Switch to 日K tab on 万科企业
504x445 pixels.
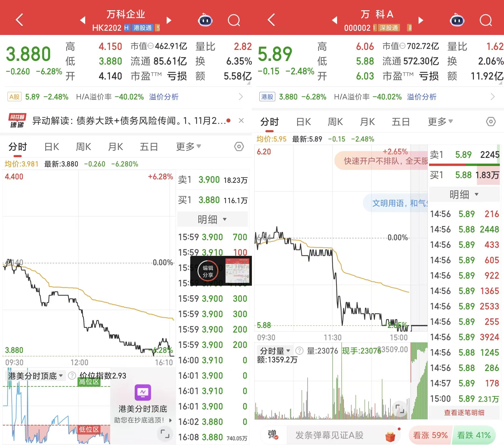coord(52,147)
